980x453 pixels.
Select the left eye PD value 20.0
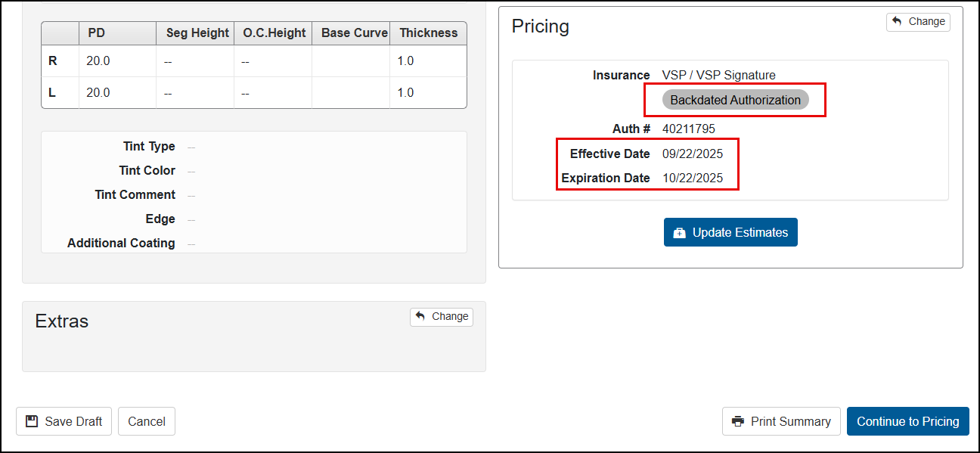(98, 93)
